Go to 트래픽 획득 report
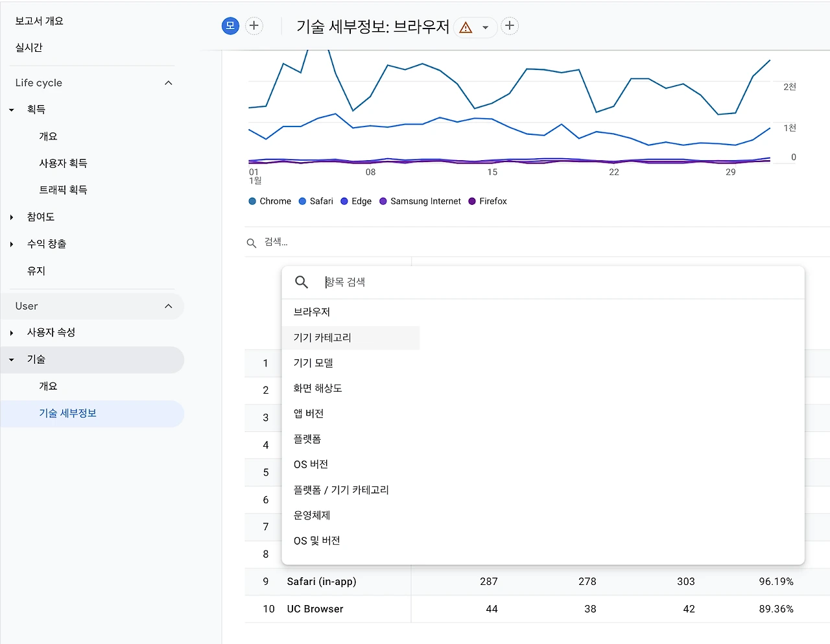Viewport: 830px width, 644px height. pos(63,190)
